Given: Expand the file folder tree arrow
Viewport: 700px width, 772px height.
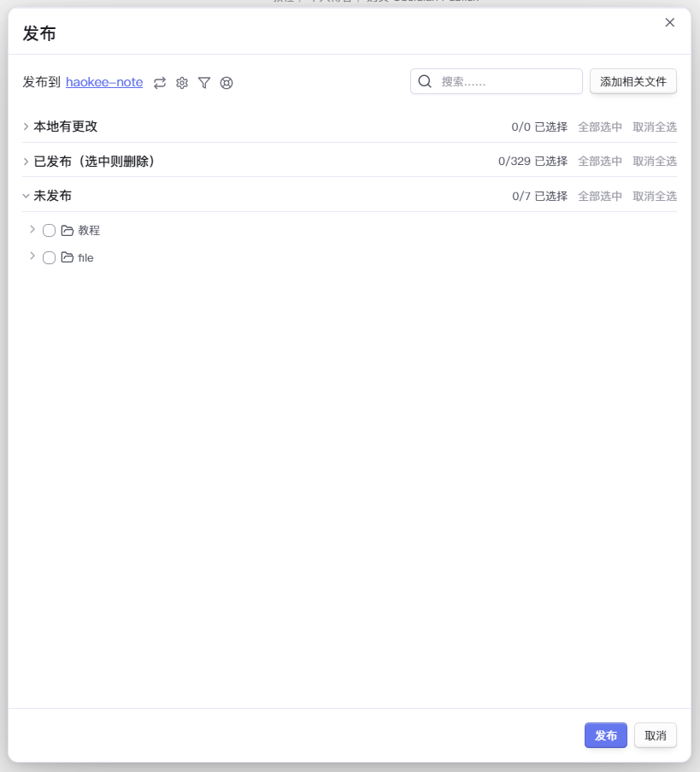Looking at the screenshot, I should 32,256.
